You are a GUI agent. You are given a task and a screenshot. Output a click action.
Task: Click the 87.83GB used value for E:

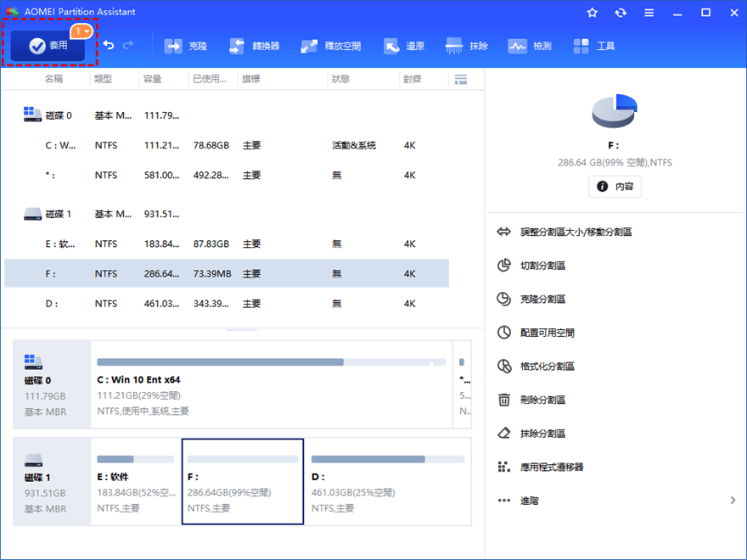coord(211,244)
